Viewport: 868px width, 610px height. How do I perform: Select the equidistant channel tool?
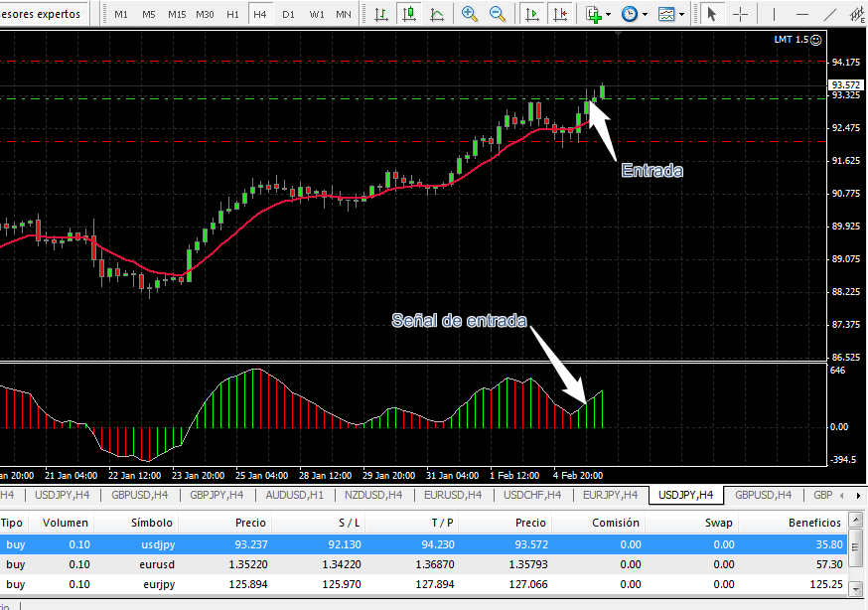pyautogui.click(x=857, y=14)
